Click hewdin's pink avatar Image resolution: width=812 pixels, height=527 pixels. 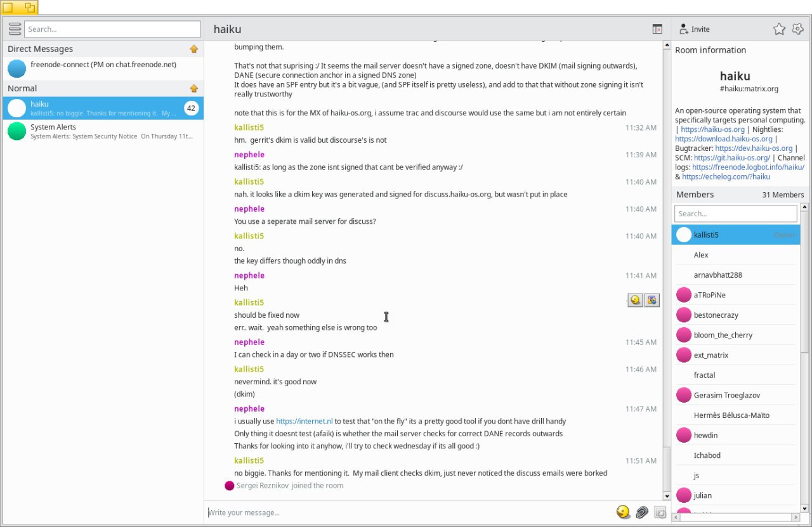(683, 435)
